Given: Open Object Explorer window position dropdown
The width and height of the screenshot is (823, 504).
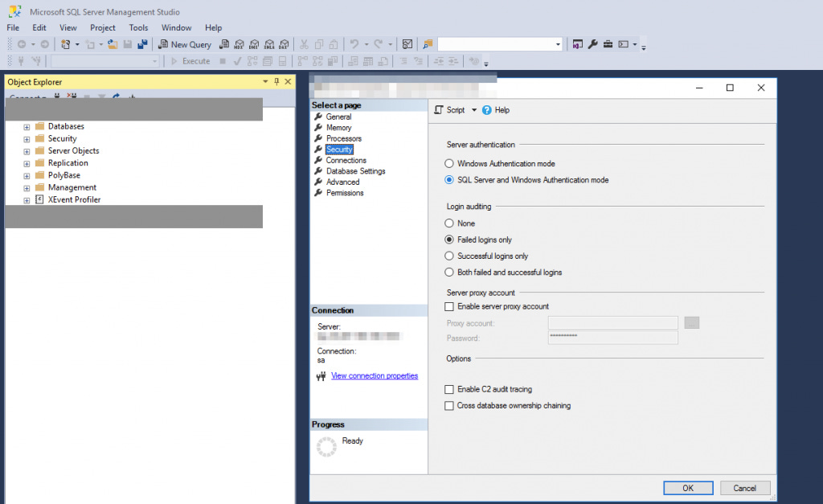Looking at the screenshot, I should (x=265, y=82).
